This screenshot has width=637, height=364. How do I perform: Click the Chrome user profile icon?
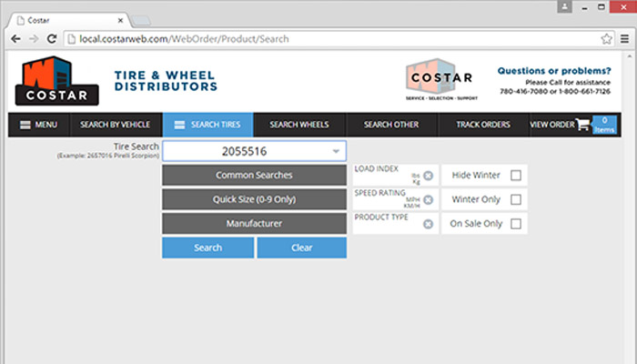click(564, 7)
